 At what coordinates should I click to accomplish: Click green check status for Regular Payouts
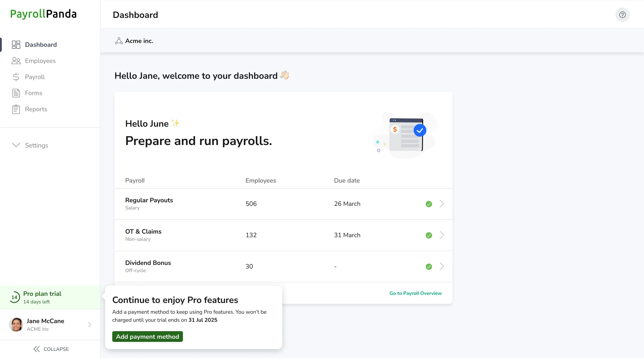click(x=429, y=204)
